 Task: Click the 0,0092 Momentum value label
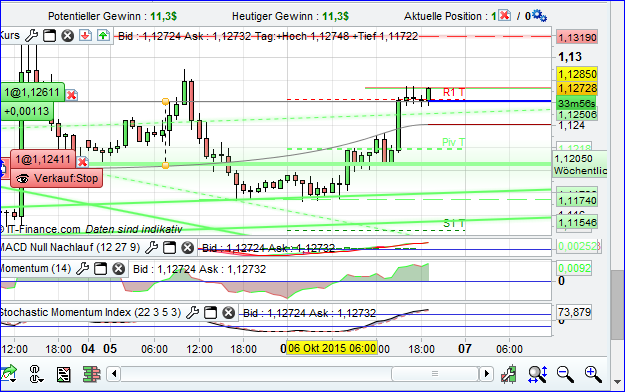pyautogui.click(x=574, y=268)
